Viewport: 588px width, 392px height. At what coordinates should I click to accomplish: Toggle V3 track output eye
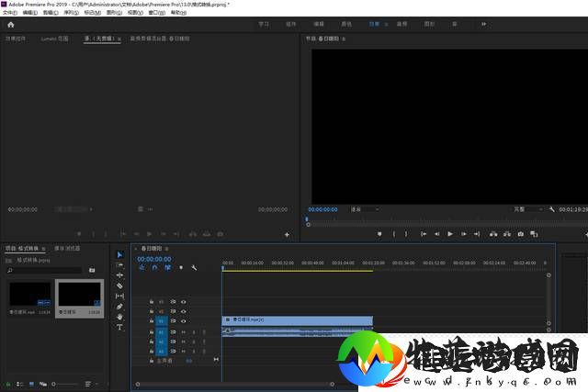(x=184, y=302)
